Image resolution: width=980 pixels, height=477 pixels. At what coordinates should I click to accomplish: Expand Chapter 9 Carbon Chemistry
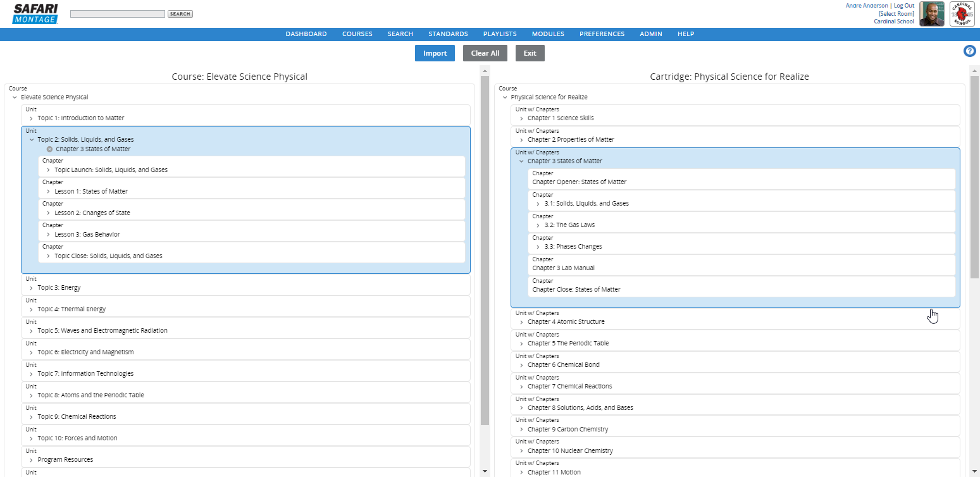(521, 430)
